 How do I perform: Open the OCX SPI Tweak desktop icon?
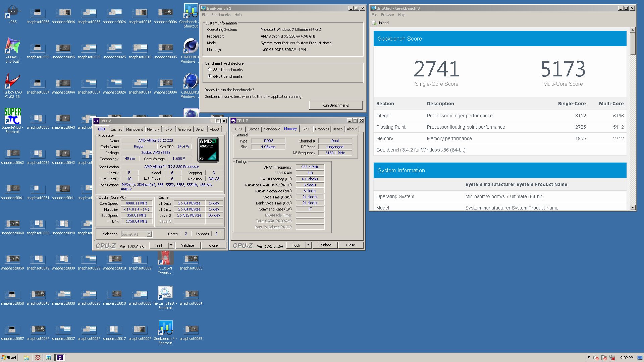165,262
